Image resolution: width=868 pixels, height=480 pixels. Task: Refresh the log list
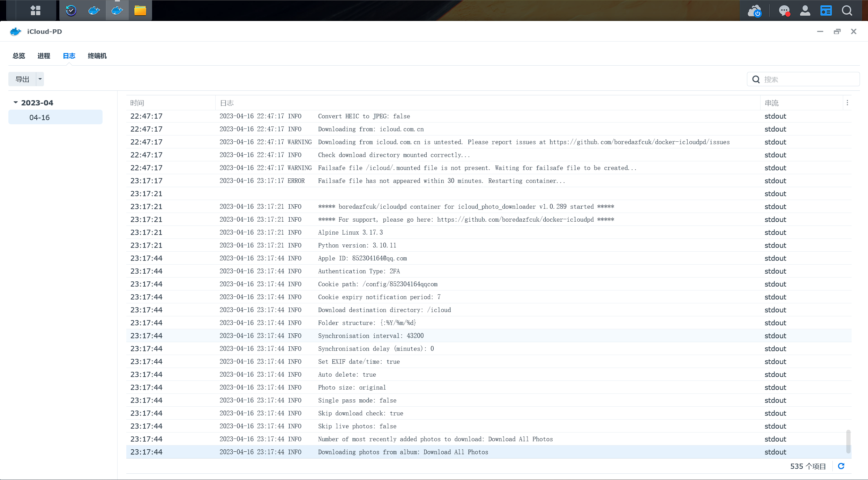pyautogui.click(x=841, y=466)
